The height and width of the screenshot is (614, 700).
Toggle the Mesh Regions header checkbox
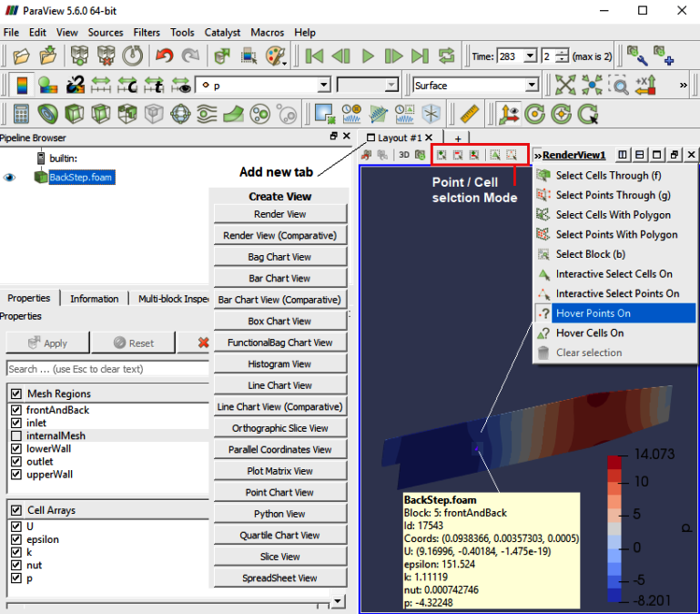16,394
